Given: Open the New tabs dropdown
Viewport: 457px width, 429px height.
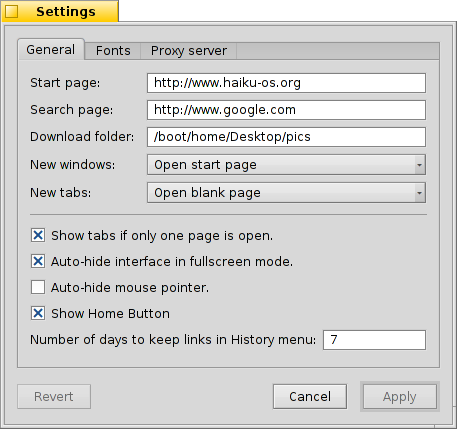Looking at the screenshot, I should coord(286,193).
